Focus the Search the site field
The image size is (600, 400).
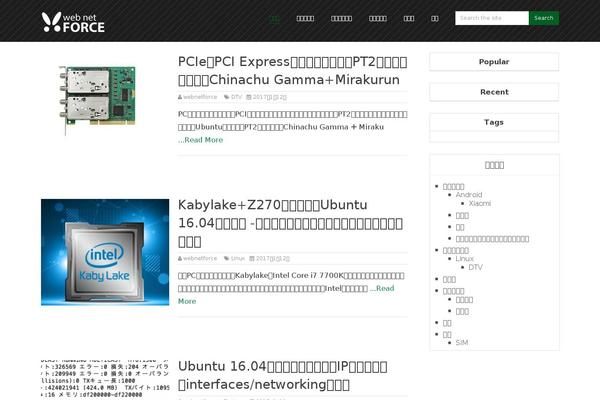click(x=492, y=18)
